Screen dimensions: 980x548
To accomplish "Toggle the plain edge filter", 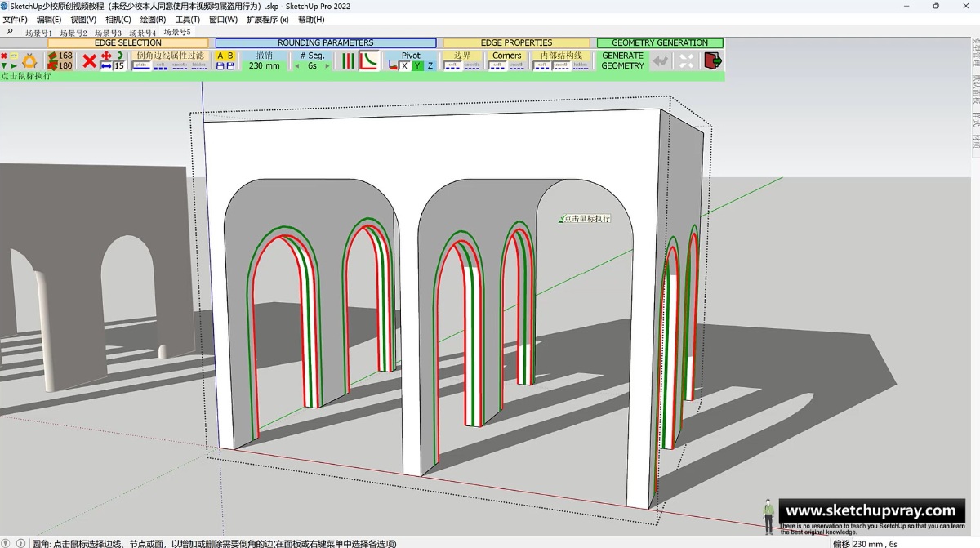I will point(141,65).
